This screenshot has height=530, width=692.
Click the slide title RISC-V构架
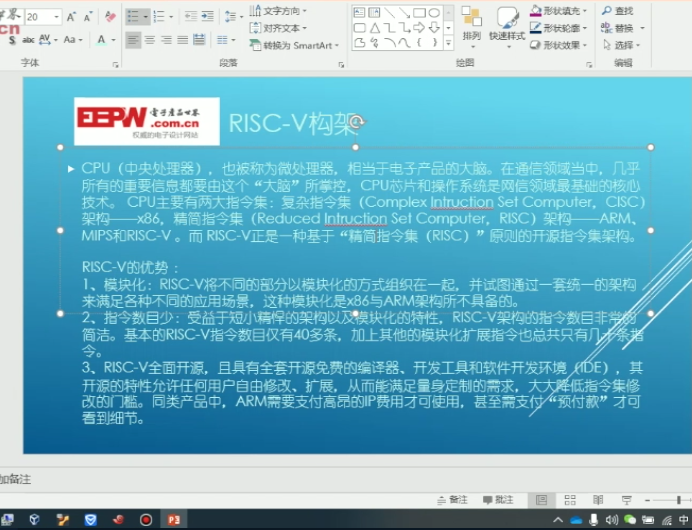point(293,123)
